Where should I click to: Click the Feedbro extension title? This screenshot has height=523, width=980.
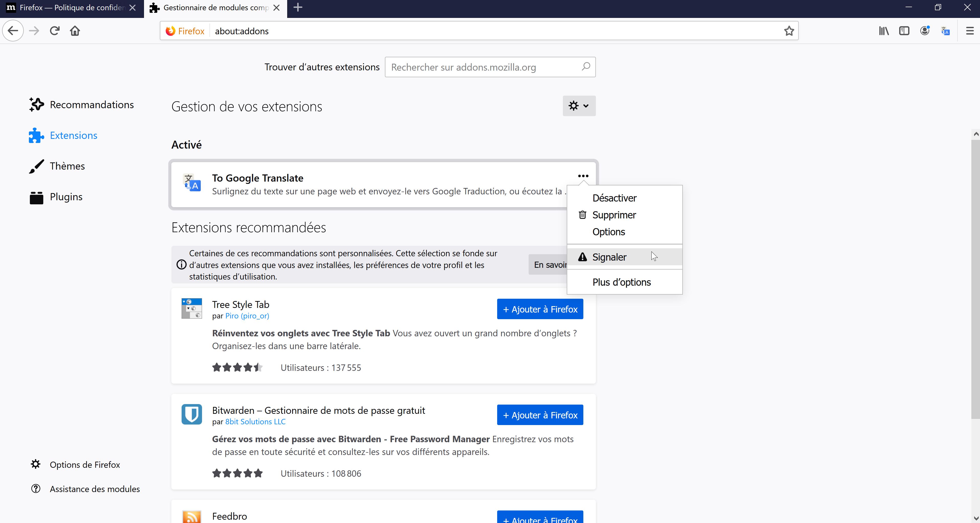coord(229,516)
